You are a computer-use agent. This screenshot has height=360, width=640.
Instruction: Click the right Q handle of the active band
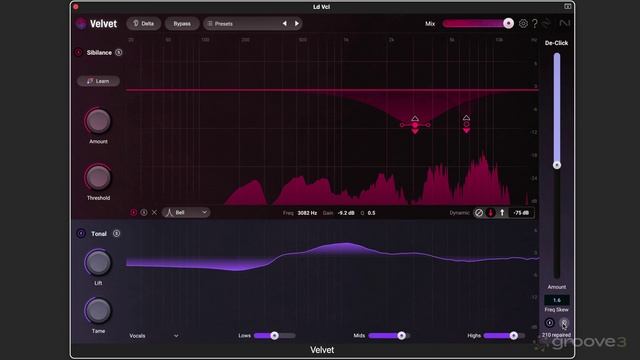point(428,125)
